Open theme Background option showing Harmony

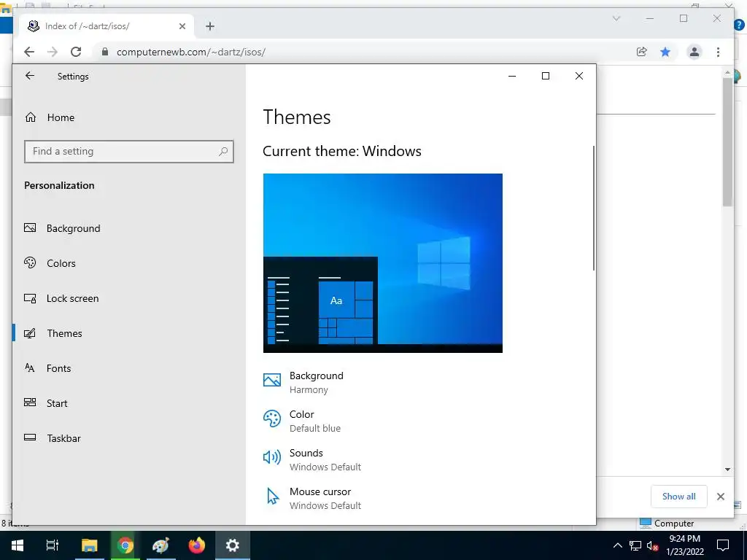303,382
